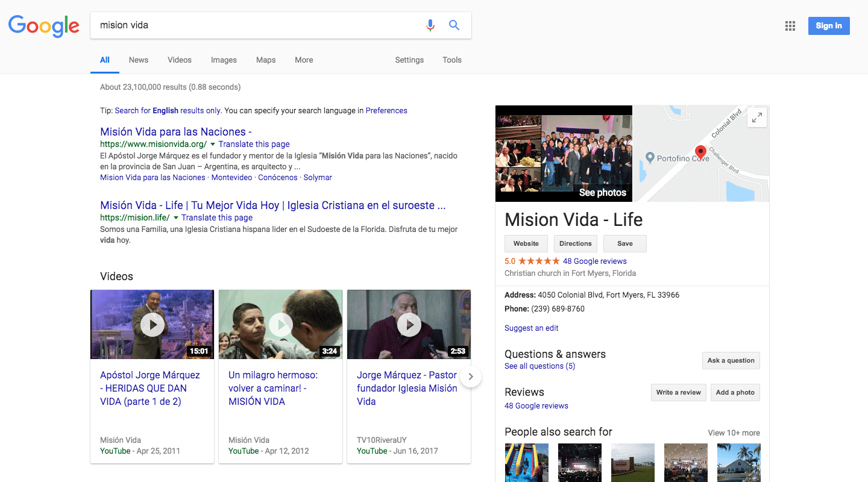This screenshot has width=868, height=482.
Task: Open the Google apps grid icon
Action: point(790,26)
